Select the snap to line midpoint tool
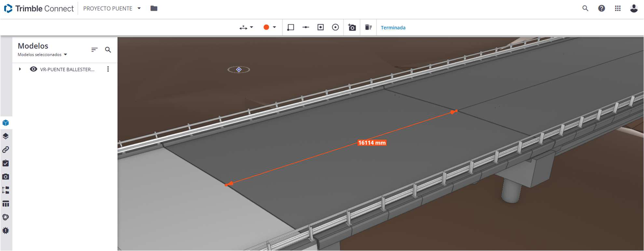 point(306,27)
